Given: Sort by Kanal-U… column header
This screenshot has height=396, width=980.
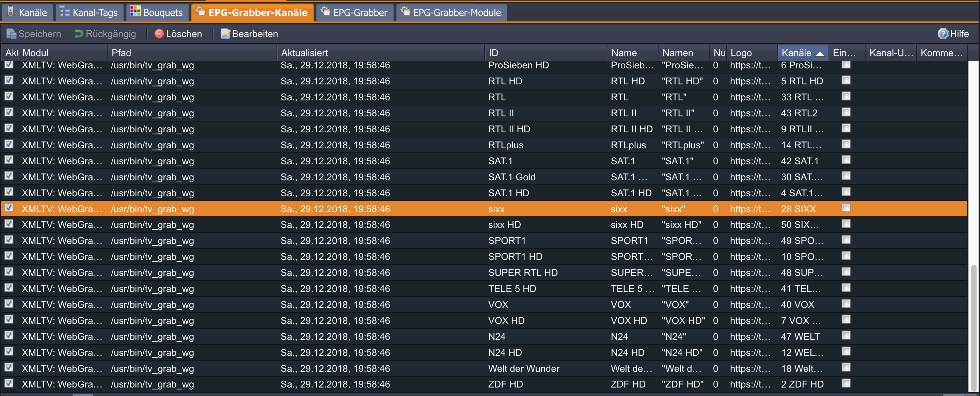Looking at the screenshot, I should (x=891, y=53).
